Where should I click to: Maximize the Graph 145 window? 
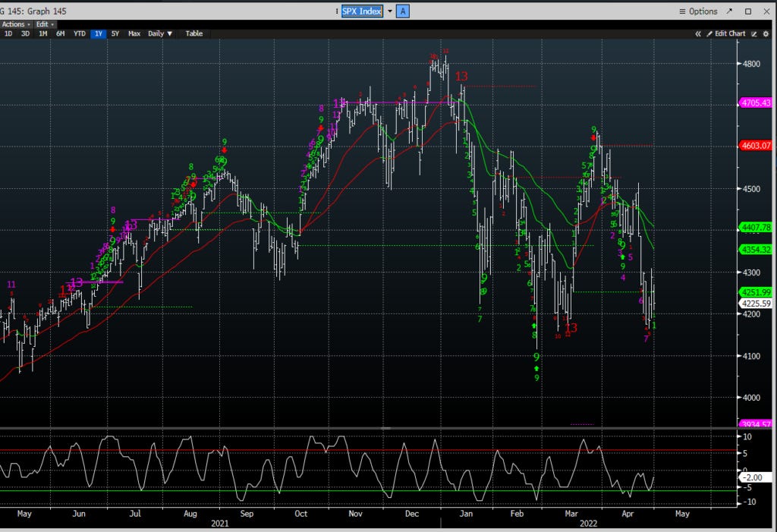pos(748,11)
